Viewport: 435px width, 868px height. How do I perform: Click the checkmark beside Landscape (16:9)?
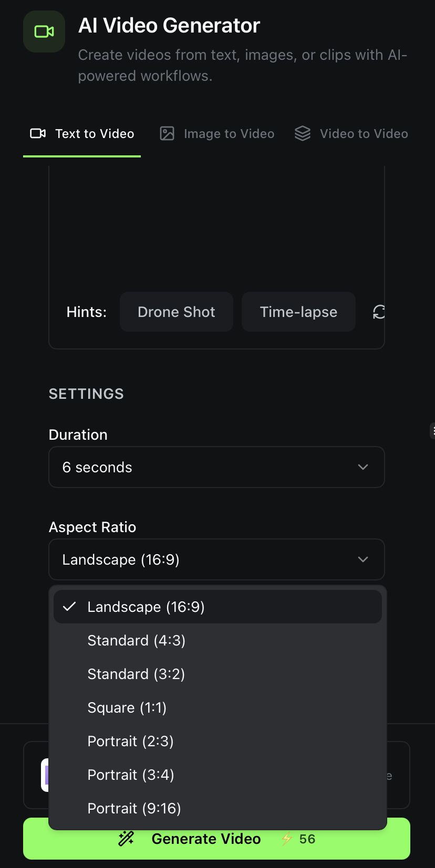pyautogui.click(x=69, y=607)
